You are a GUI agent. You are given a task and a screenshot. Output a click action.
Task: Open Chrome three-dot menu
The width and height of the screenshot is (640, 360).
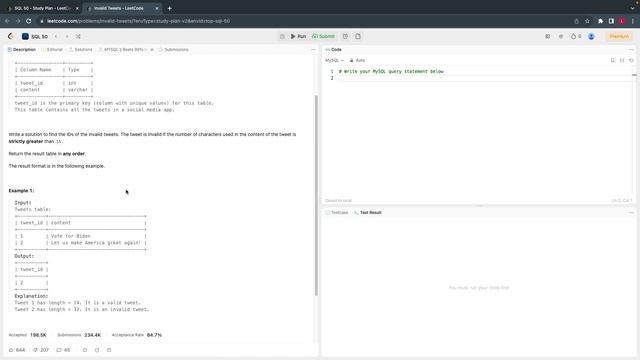633,21
